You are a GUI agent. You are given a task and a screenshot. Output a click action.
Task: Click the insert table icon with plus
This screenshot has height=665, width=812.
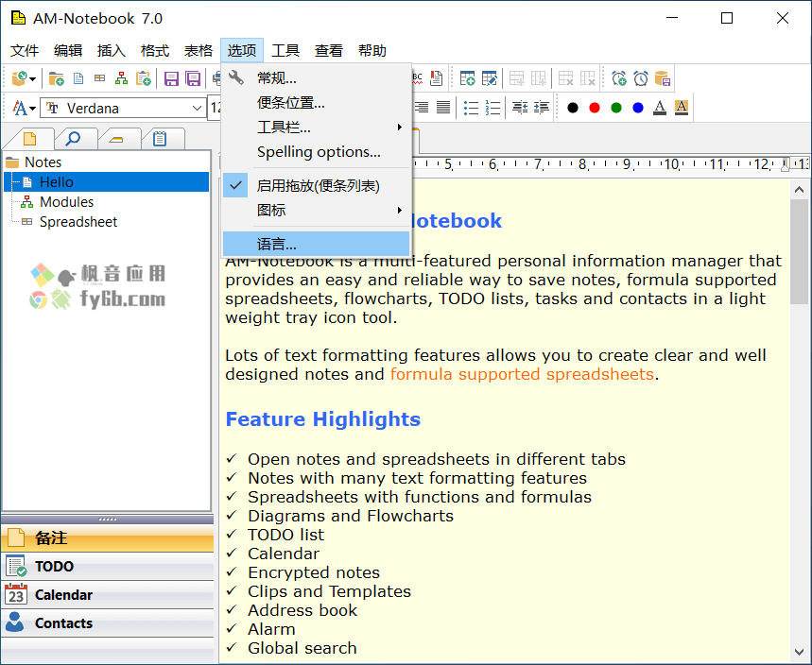pos(467,78)
